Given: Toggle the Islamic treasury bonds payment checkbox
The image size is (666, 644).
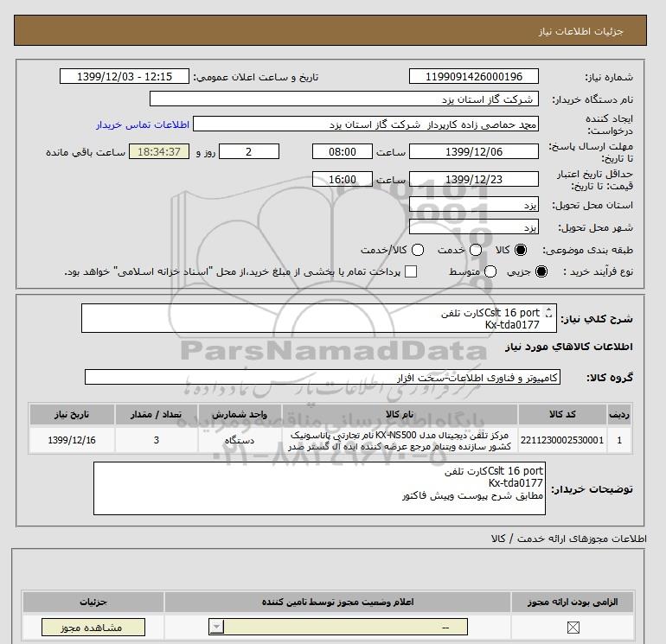Looking at the screenshot, I should coord(411,271).
